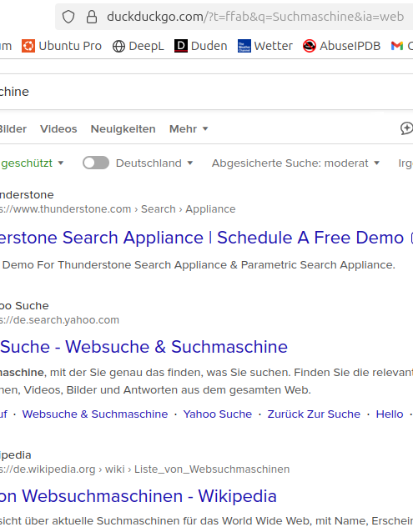Open the Duden bookmark
Image resolution: width=413 pixels, height=532 pixels.
200,46
